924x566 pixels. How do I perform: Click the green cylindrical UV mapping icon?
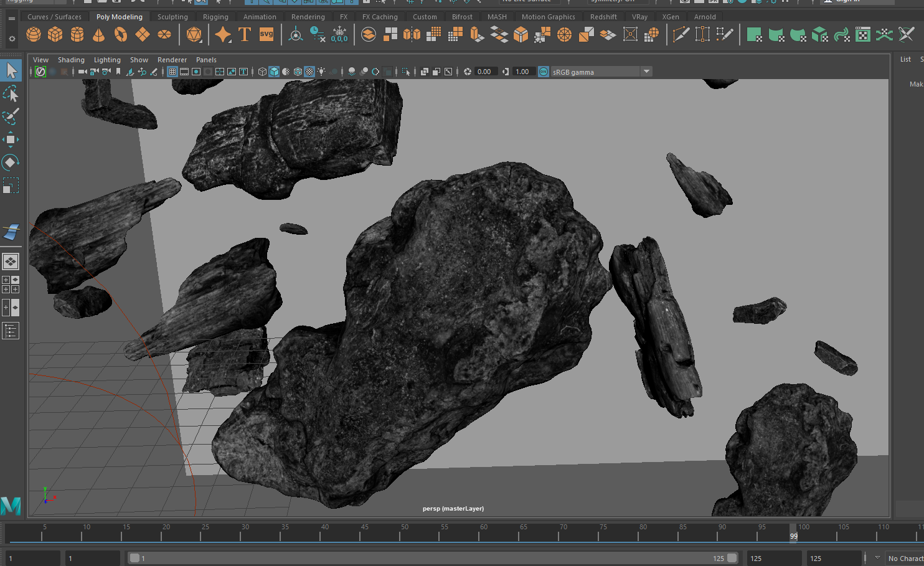tap(776, 35)
